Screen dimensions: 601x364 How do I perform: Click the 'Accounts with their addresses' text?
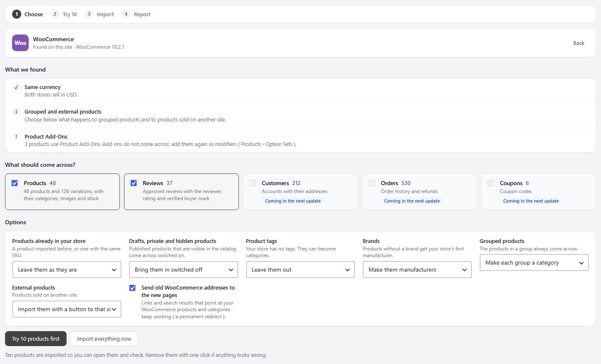tap(295, 191)
